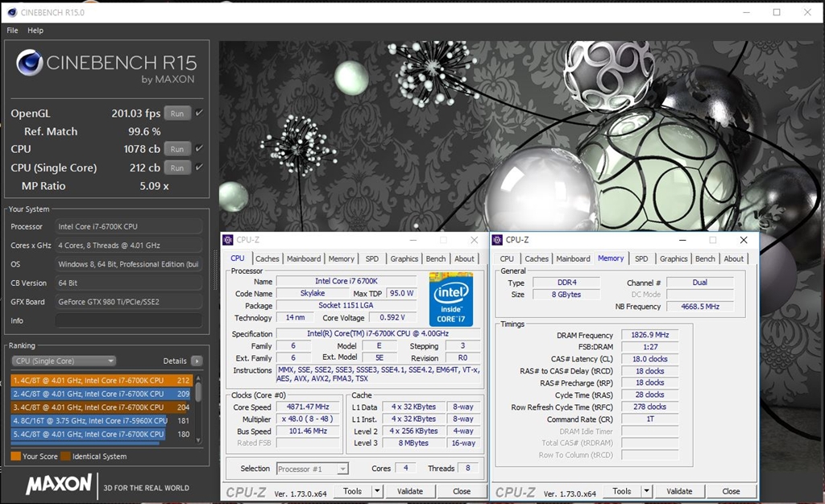Open the Help menu in Cinebench
Screen dimensions: 825x504
(x=35, y=31)
